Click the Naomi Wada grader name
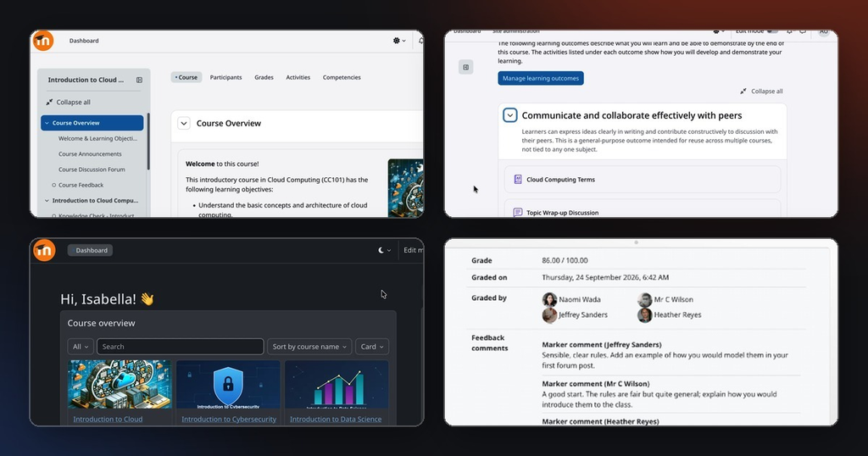Viewport: 868px width, 456px height. pyautogui.click(x=580, y=299)
